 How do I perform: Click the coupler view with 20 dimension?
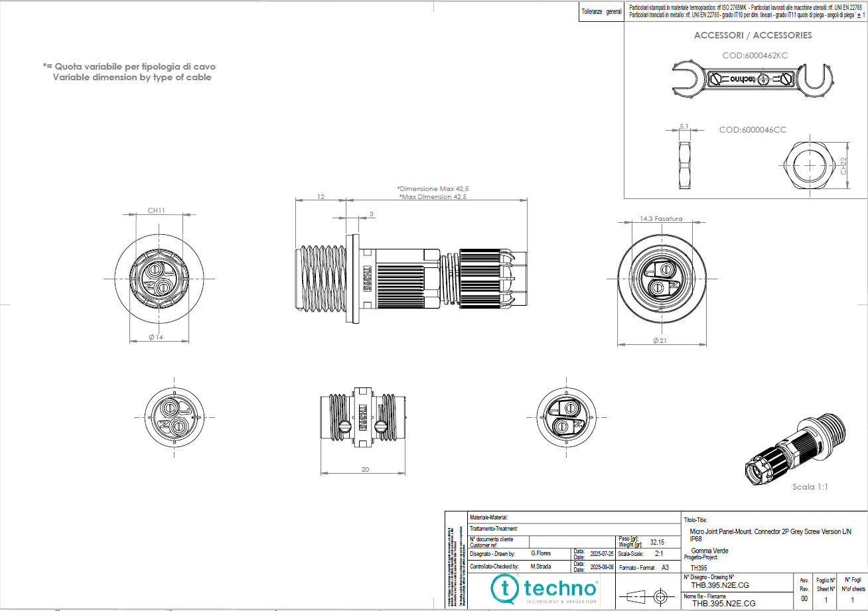pos(362,418)
